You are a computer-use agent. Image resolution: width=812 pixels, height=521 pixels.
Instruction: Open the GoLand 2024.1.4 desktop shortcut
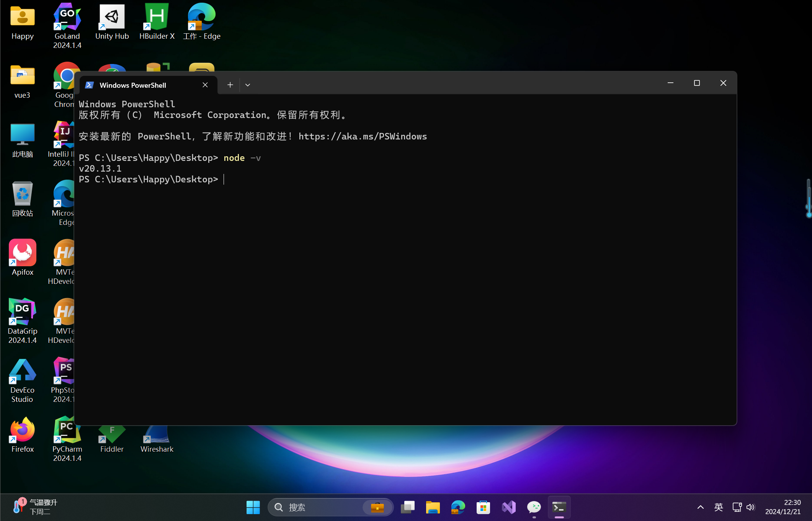pos(67,18)
